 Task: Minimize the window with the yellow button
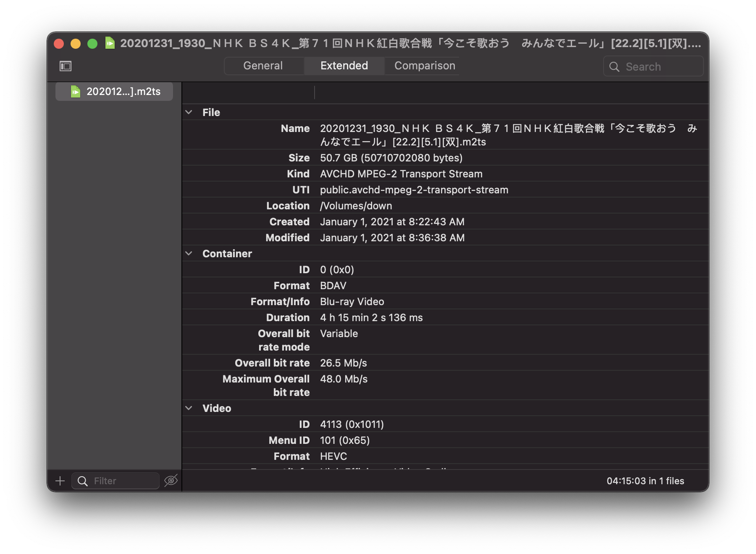coord(76,44)
